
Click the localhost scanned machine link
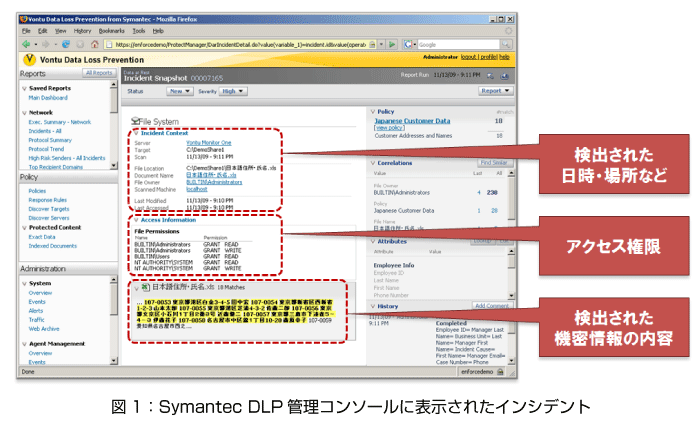tap(196, 189)
